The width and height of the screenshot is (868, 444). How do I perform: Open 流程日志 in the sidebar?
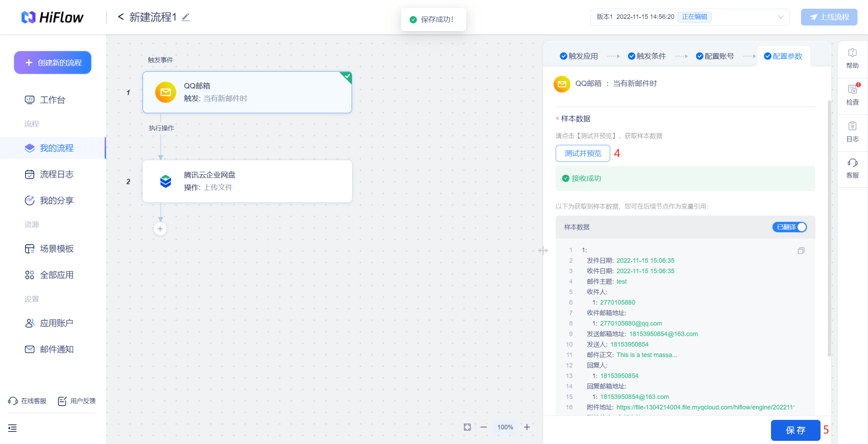tap(53, 174)
